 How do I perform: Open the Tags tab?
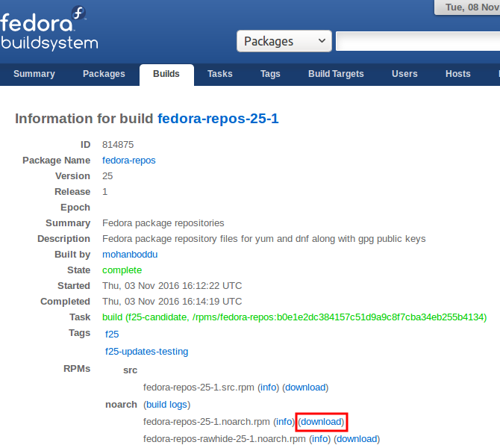click(270, 74)
